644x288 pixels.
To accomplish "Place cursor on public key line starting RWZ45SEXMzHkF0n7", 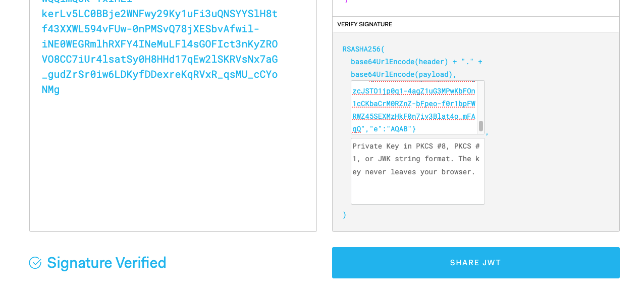I will [x=414, y=116].
